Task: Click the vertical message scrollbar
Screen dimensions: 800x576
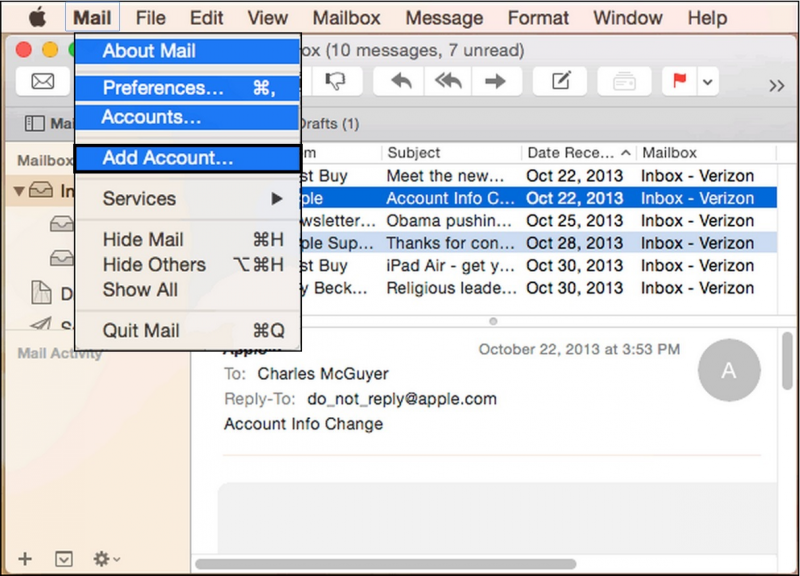Action: (x=787, y=361)
